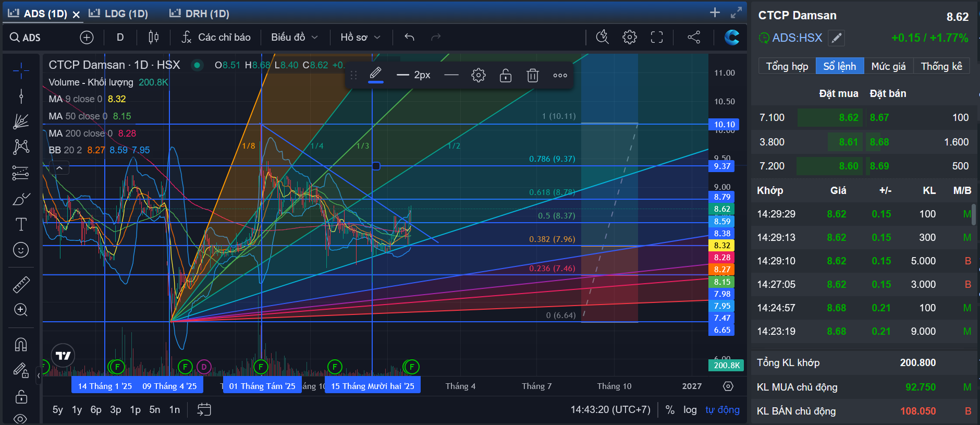
Task: Open the emoji icons tool
Action: point(21,250)
